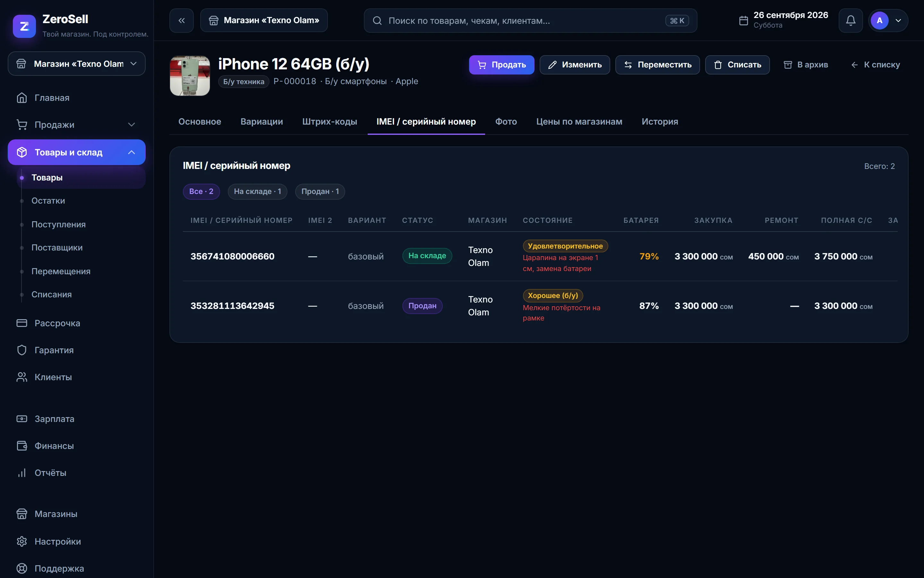Click the back arrow icon near К списку
Screen dimensions: 924x578
854,65
